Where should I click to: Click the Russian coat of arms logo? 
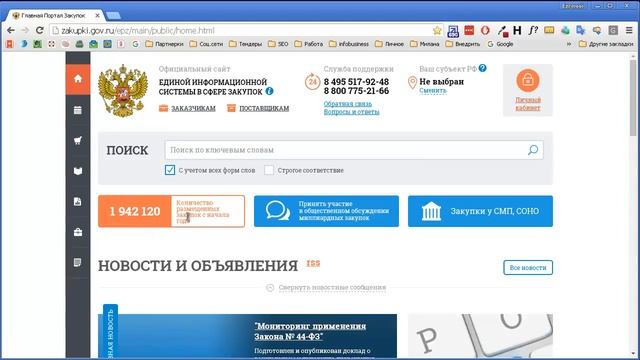(123, 91)
